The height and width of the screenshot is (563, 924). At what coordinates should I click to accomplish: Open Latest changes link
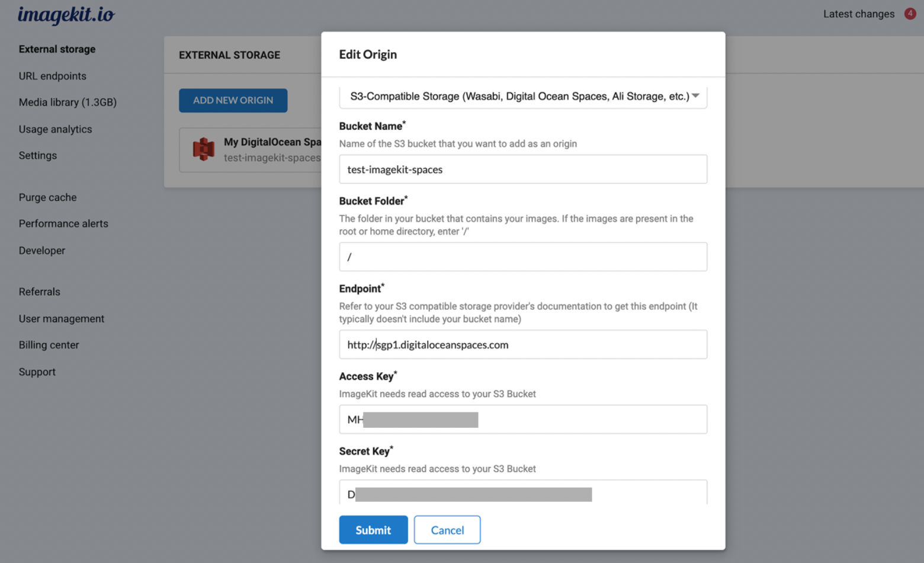pos(859,14)
